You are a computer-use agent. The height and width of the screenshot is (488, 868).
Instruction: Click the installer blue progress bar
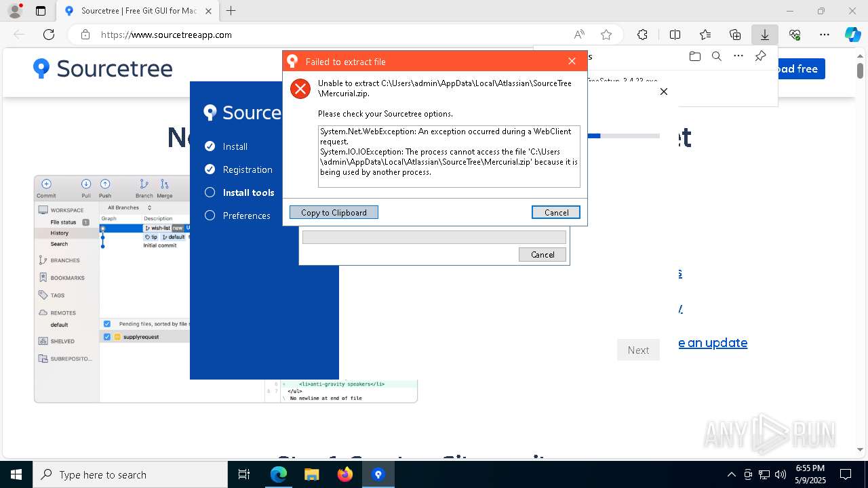pyautogui.click(x=623, y=136)
